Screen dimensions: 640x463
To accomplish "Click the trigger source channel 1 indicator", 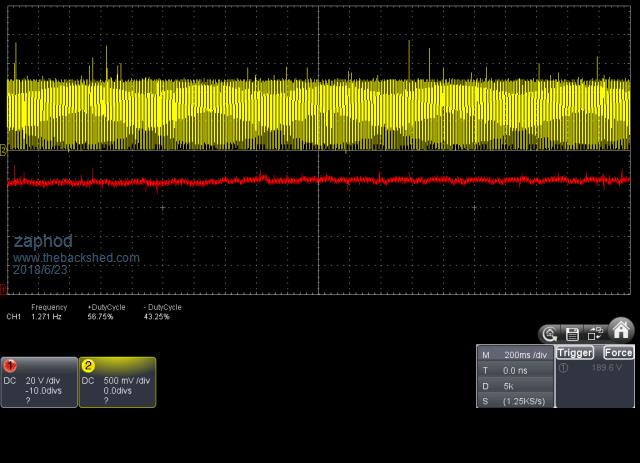I will (562, 368).
